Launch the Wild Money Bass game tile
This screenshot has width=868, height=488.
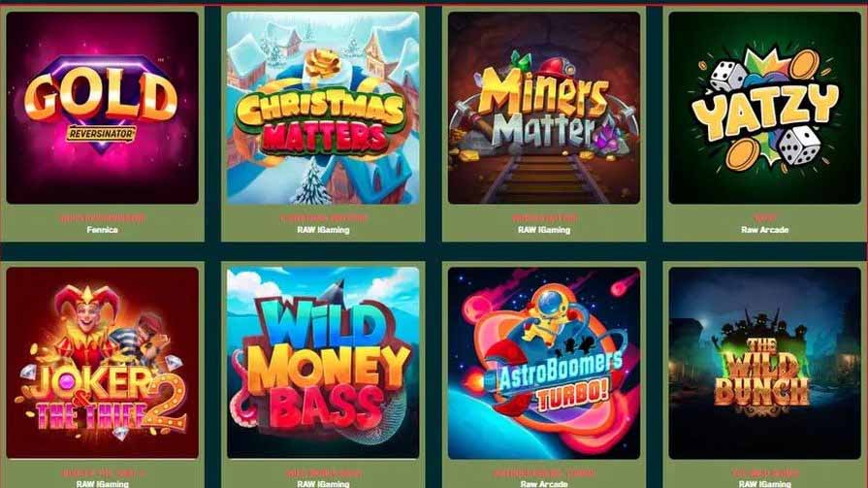[323, 363]
